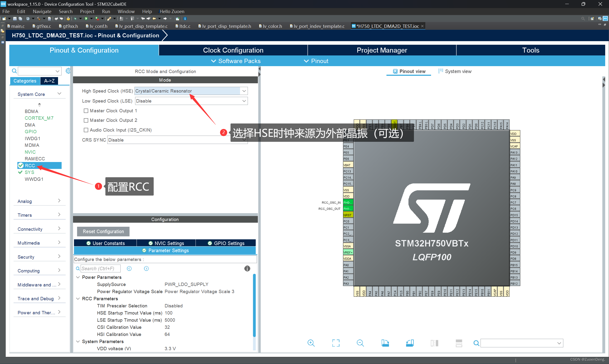
Task: Select SYS in System Core list
Action: pos(29,172)
